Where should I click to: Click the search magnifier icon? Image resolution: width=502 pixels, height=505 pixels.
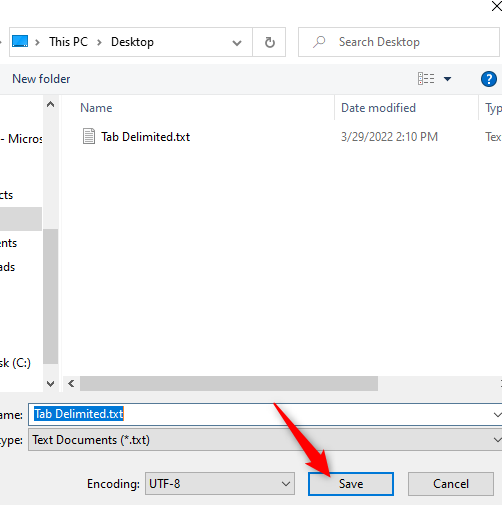pos(319,42)
